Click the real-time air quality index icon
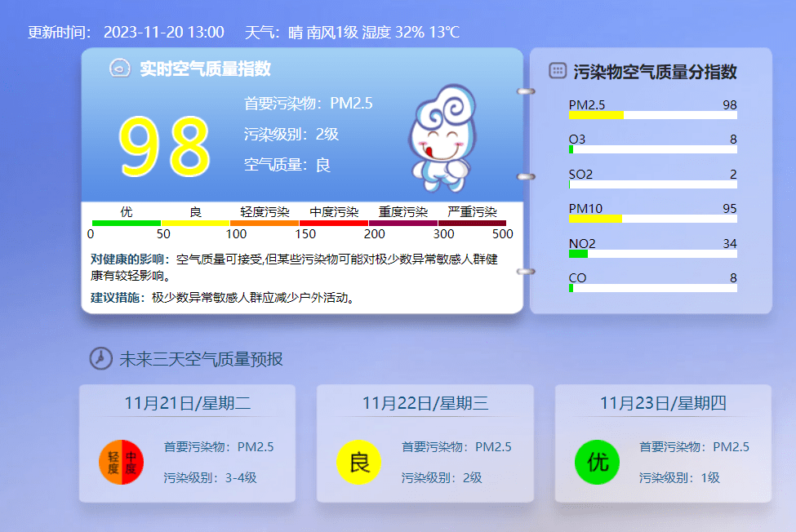This screenshot has height=532, width=796. (120, 69)
